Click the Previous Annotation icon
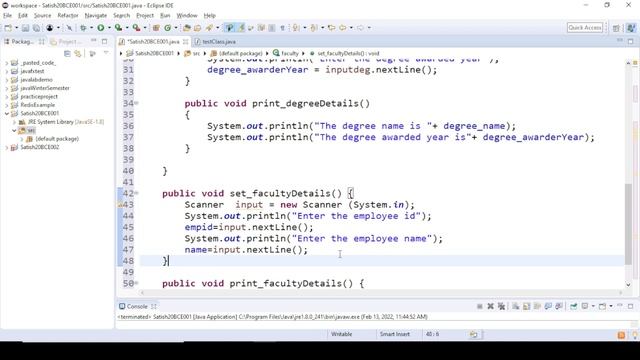 coord(313,28)
